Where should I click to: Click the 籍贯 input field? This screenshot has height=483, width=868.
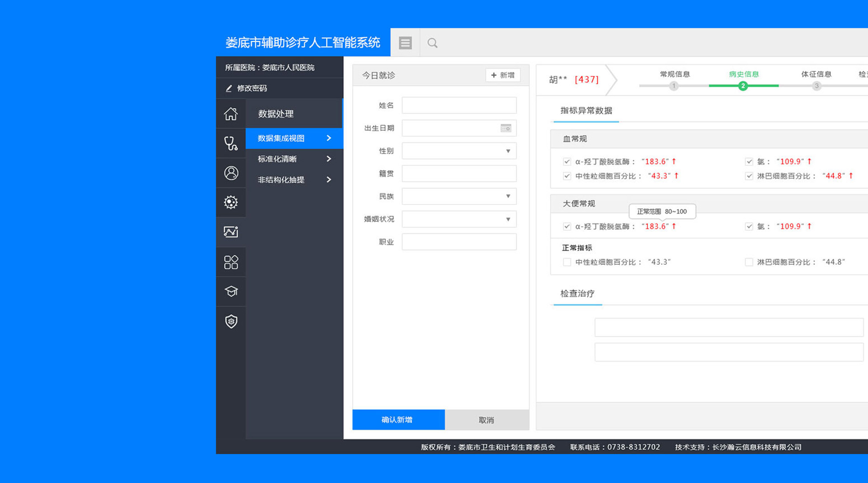point(459,174)
